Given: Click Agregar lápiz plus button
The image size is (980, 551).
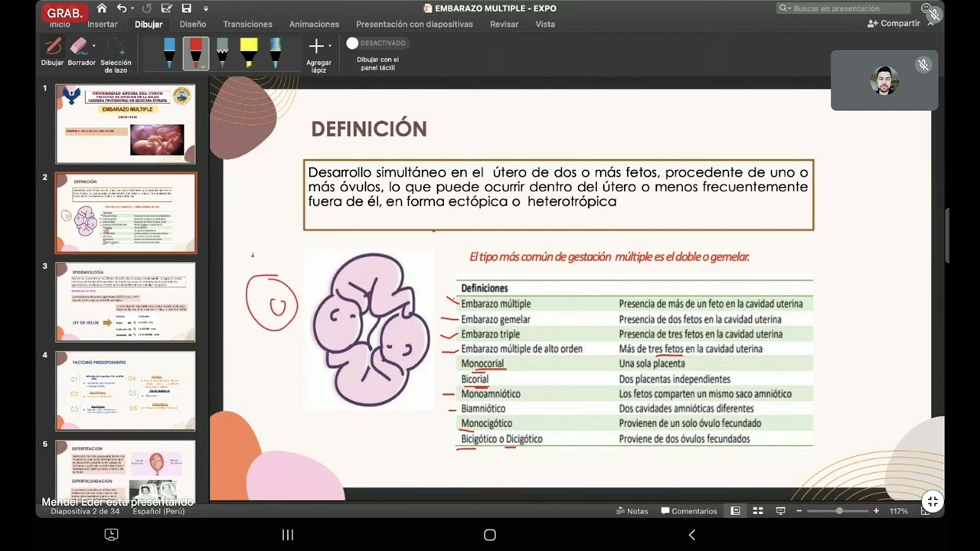Looking at the screenshot, I should pos(315,47).
